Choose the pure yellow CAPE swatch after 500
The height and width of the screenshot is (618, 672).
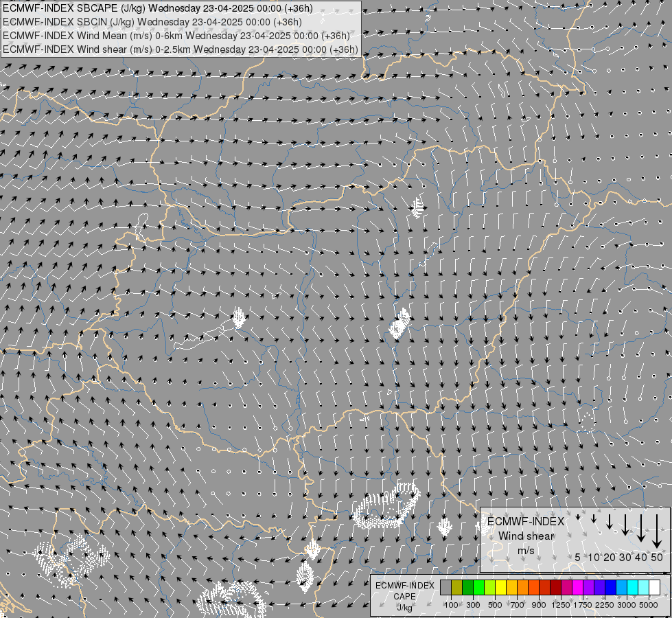pyautogui.click(x=501, y=587)
